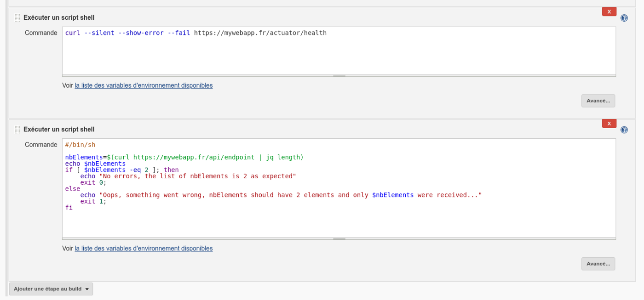Click the 'exit 1;' line in script
The height and width of the screenshot is (300, 644).
tap(93, 201)
